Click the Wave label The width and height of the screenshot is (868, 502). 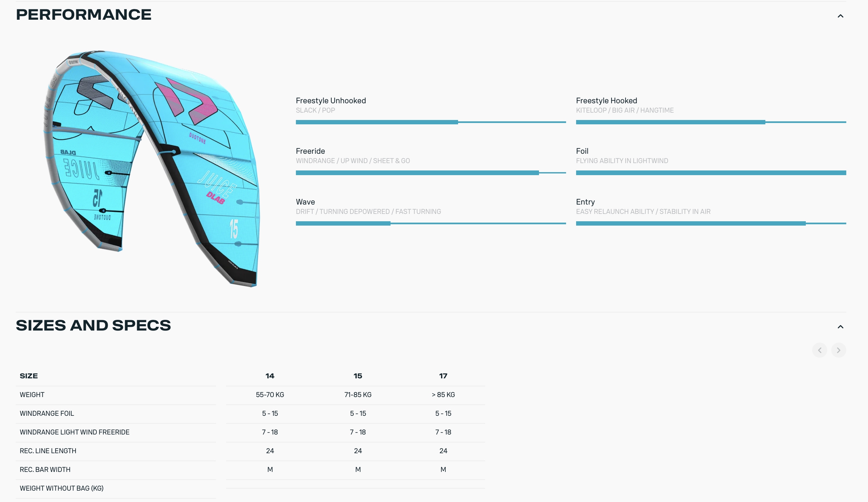point(305,202)
